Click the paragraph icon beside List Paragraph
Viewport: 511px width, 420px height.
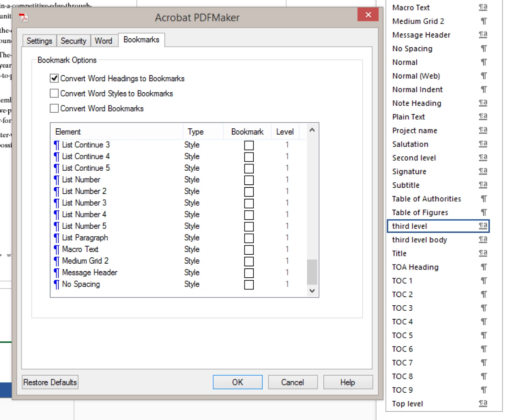pyautogui.click(x=57, y=238)
